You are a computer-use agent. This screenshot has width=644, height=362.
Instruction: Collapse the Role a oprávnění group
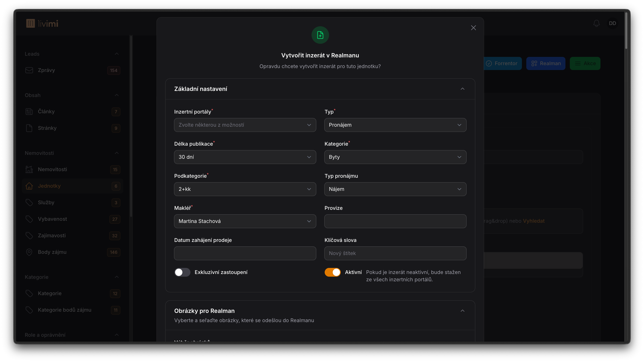(x=116, y=335)
